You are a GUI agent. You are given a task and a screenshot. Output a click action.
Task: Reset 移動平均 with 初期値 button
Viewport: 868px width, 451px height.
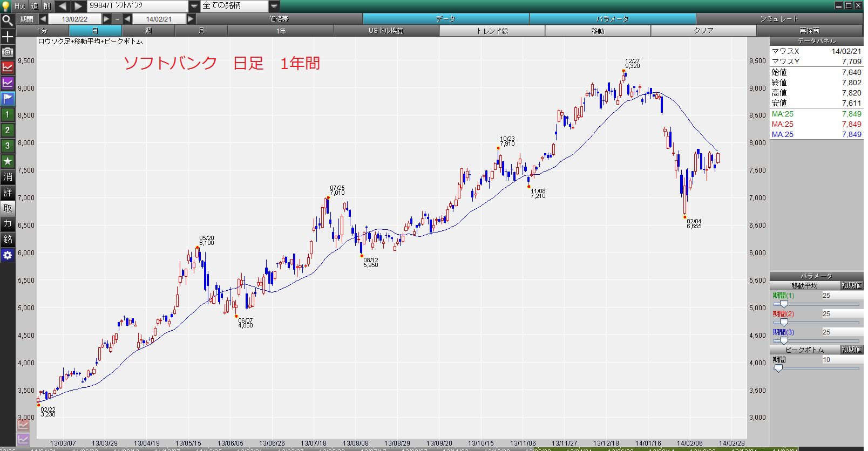point(851,285)
